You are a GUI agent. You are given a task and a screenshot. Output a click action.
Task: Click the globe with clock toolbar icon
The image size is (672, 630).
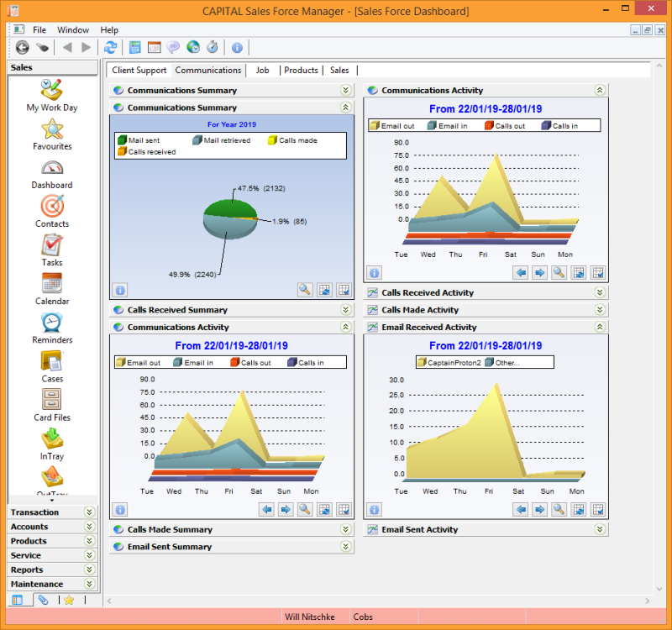coord(193,47)
